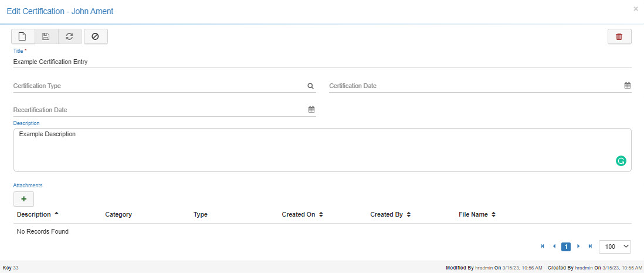Delete certification with red trash icon
Viewport: 644px width, 273px height.
point(619,36)
